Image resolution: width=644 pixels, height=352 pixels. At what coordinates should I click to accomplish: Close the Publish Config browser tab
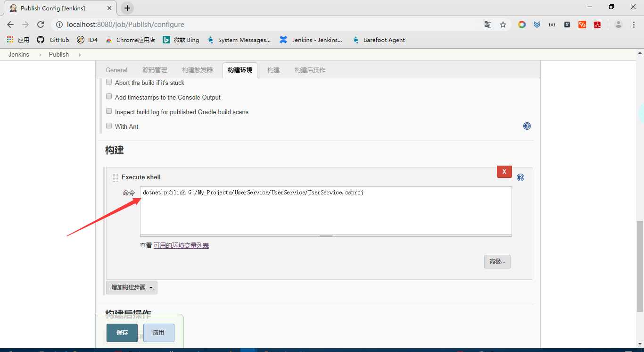coord(109,8)
